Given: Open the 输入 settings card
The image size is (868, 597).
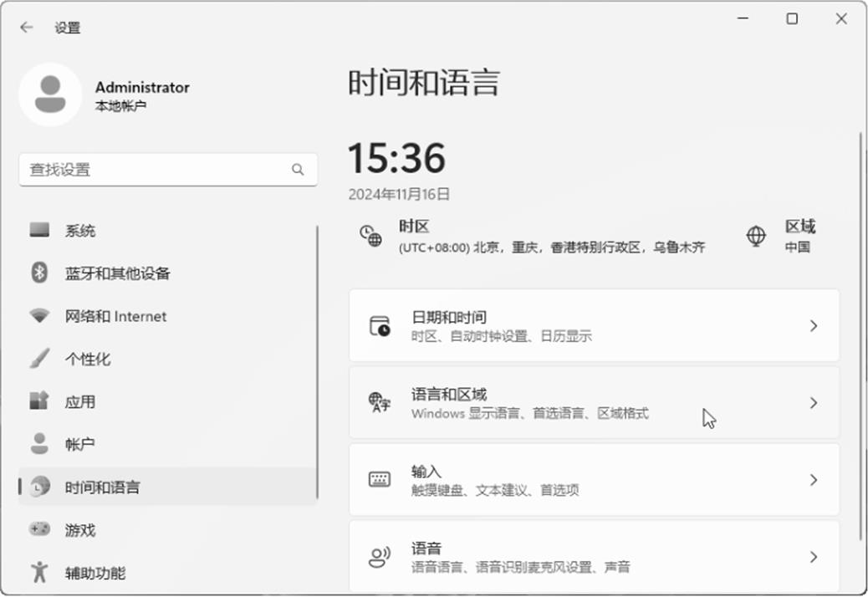Looking at the screenshot, I should click(x=585, y=480).
